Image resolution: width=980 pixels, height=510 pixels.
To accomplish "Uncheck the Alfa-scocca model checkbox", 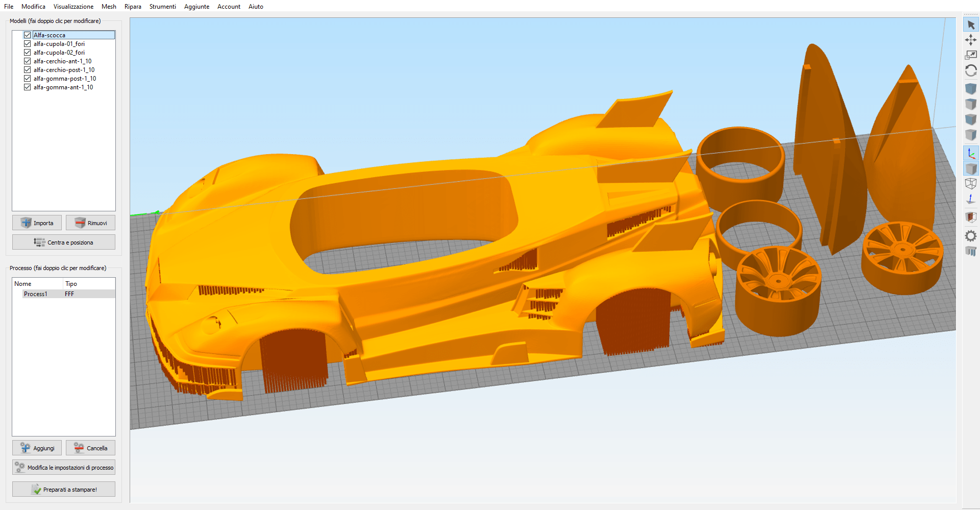I will click(x=28, y=35).
